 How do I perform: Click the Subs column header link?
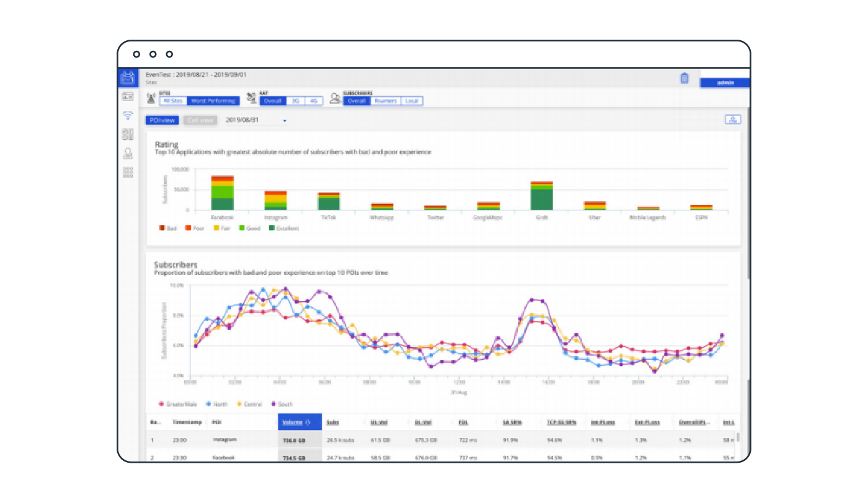[x=333, y=422]
